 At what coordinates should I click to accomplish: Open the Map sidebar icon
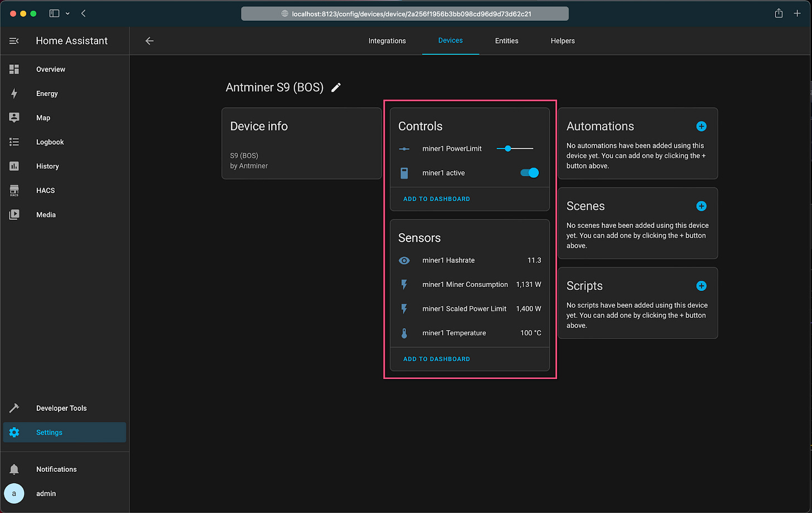coord(14,118)
